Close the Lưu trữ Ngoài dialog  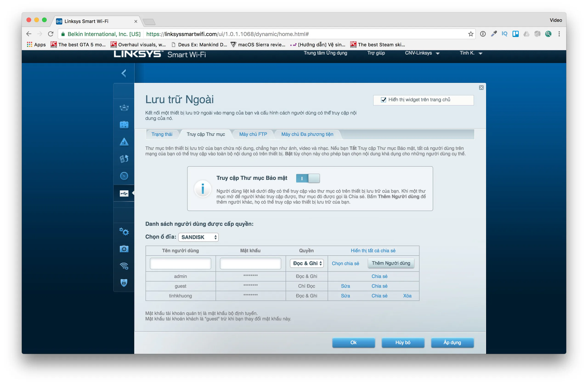pyautogui.click(x=481, y=88)
